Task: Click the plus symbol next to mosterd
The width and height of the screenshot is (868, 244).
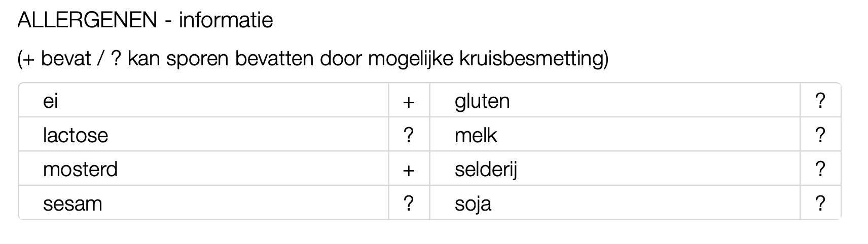Action: [x=409, y=170]
